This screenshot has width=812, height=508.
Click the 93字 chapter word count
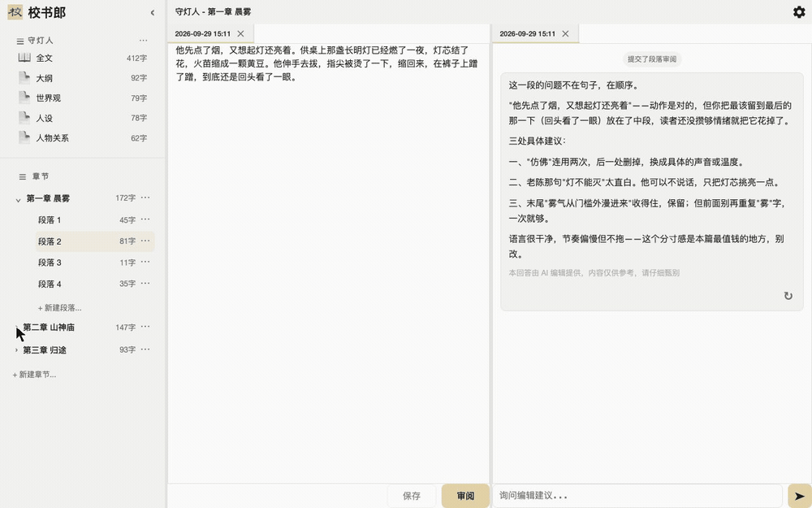point(127,350)
